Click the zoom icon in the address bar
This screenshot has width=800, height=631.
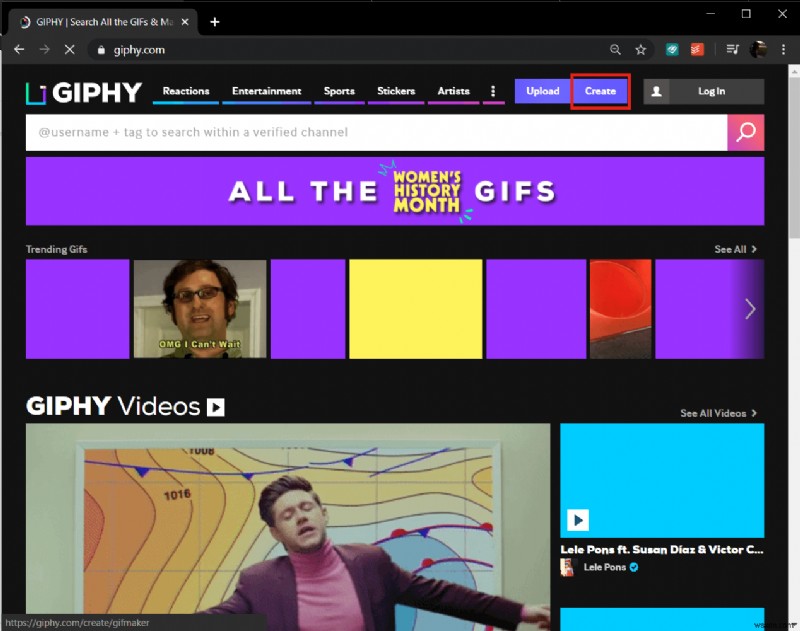[x=615, y=49]
